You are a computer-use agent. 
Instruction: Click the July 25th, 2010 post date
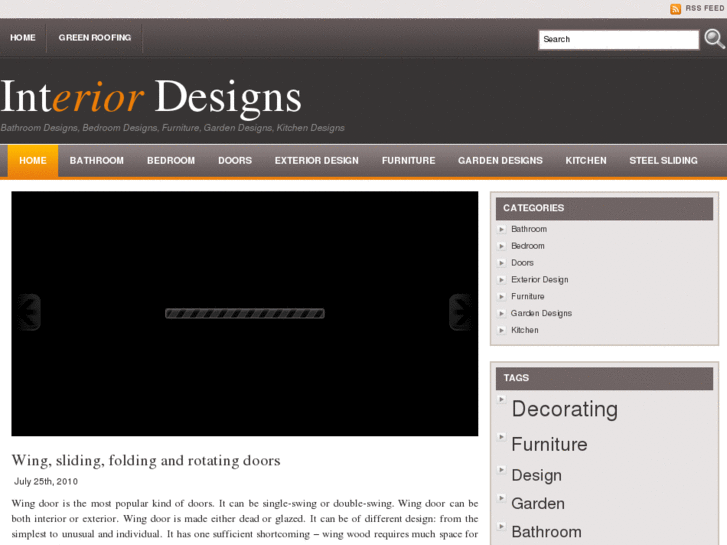pyautogui.click(x=46, y=481)
